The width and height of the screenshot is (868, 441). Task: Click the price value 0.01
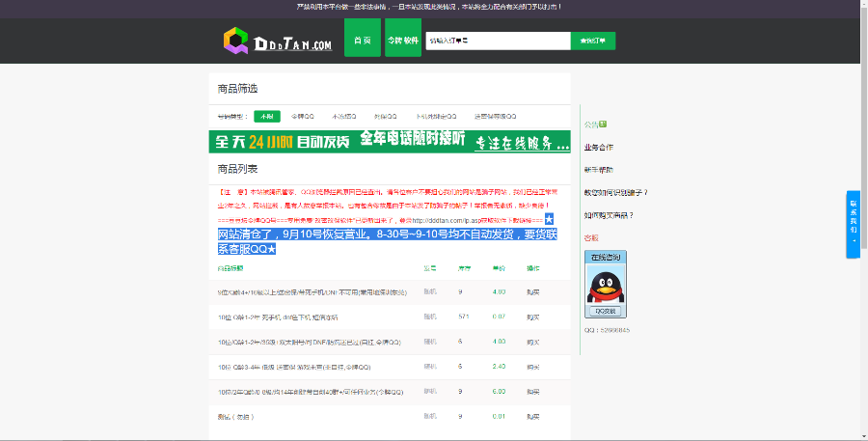[x=499, y=416]
